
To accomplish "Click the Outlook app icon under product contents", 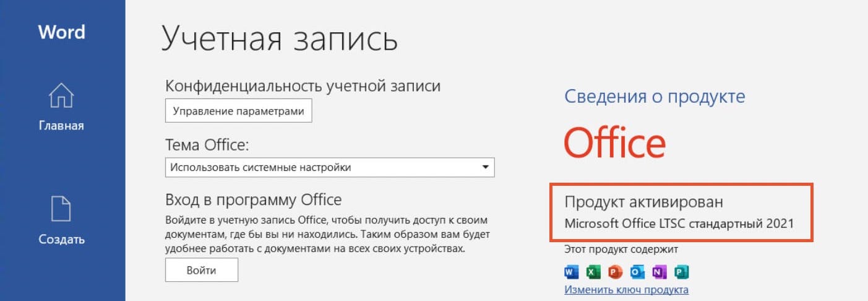I will 637,271.
